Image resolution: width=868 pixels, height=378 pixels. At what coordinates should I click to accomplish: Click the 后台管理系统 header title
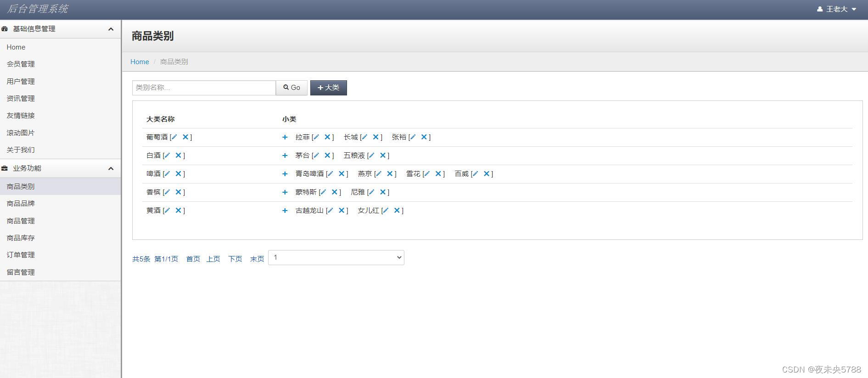tap(38, 9)
